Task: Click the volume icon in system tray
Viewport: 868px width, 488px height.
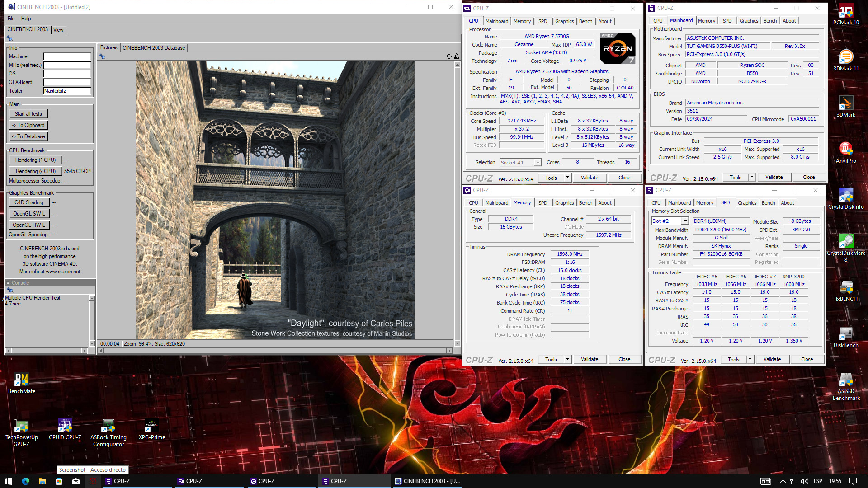Action: tap(805, 481)
